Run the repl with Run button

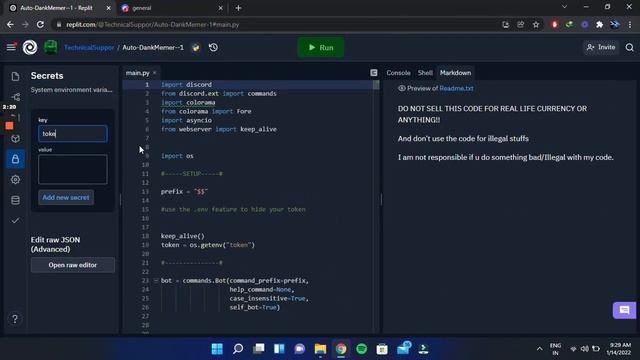321,47
